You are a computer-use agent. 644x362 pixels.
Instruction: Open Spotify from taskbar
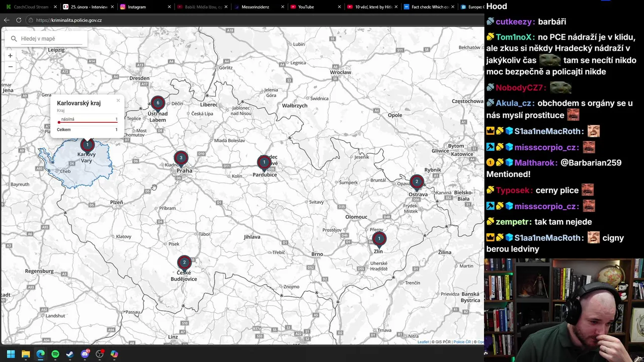coord(55,354)
